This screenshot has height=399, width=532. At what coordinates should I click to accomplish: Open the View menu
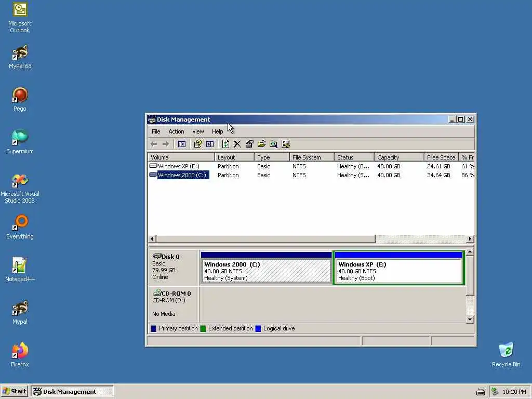198,131
